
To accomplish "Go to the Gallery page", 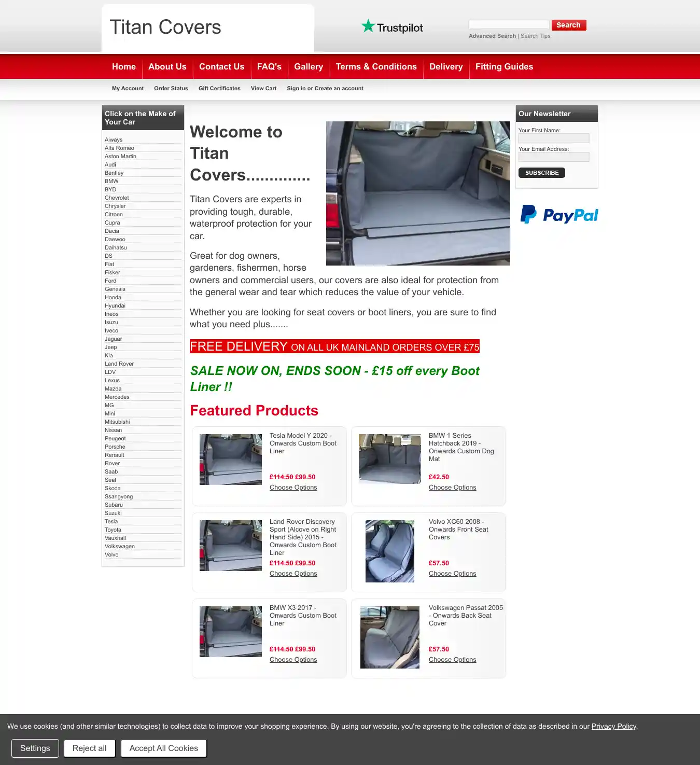I will (x=309, y=67).
